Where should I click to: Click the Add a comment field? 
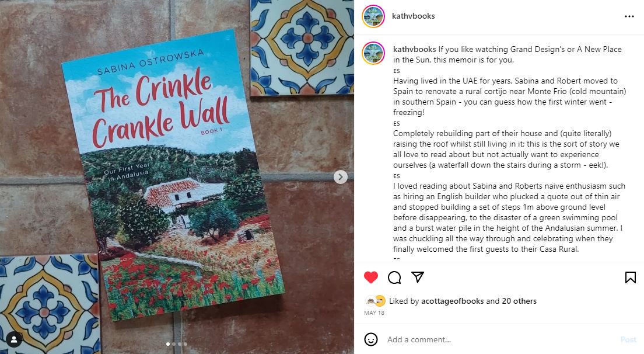[501, 339]
